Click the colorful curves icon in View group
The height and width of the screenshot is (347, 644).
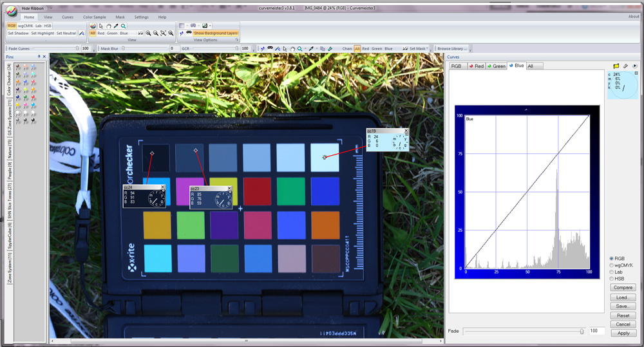coord(93,26)
